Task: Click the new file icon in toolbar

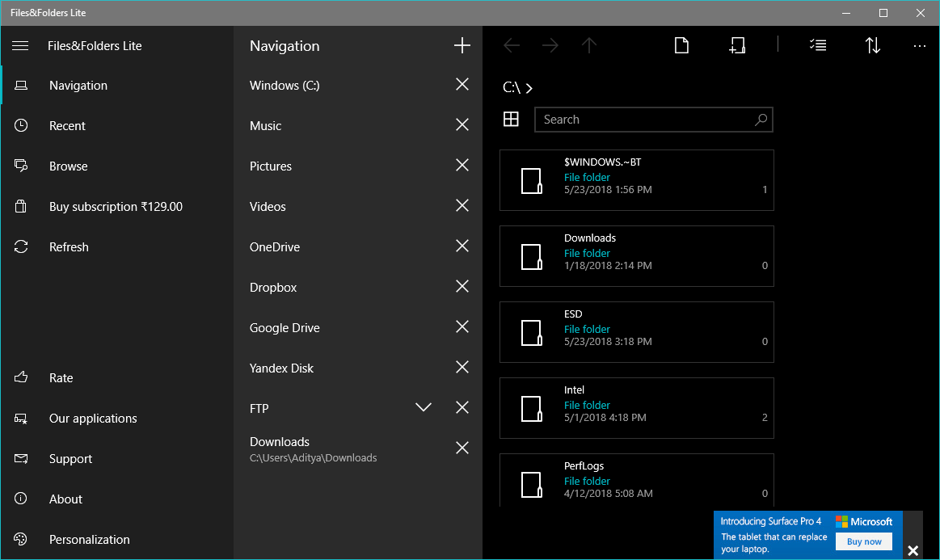Action: click(x=681, y=46)
